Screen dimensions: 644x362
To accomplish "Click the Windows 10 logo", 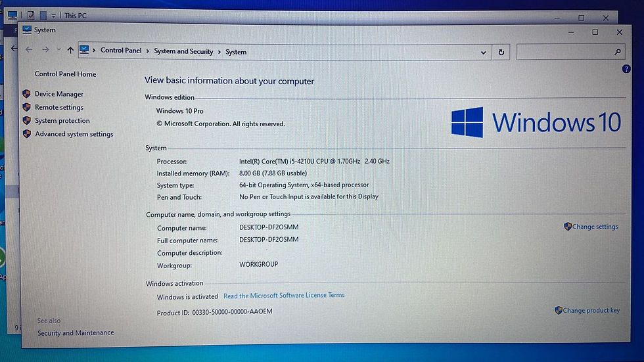I will pyautogui.click(x=536, y=122).
